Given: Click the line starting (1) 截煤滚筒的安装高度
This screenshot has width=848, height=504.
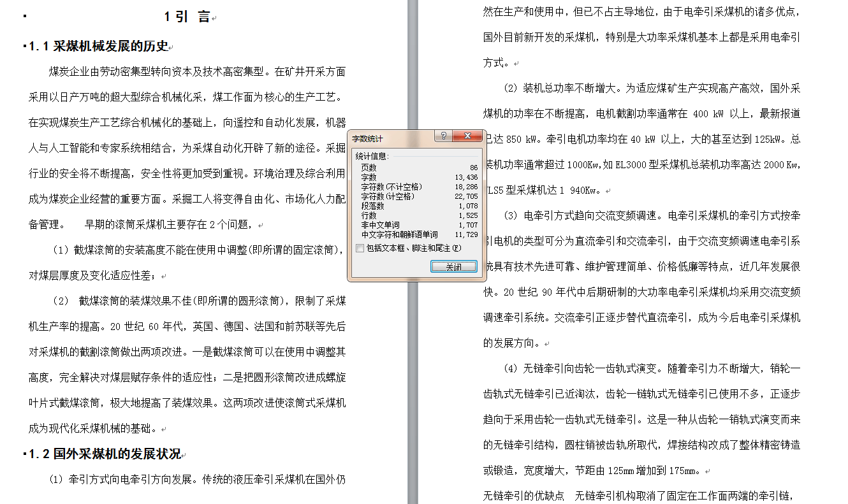Looking at the screenshot, I should [198, 250].
